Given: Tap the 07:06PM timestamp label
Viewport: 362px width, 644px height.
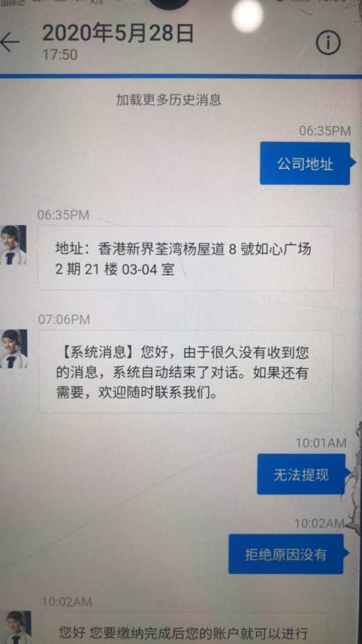Looking at the screenshot, I should (64, 319).
